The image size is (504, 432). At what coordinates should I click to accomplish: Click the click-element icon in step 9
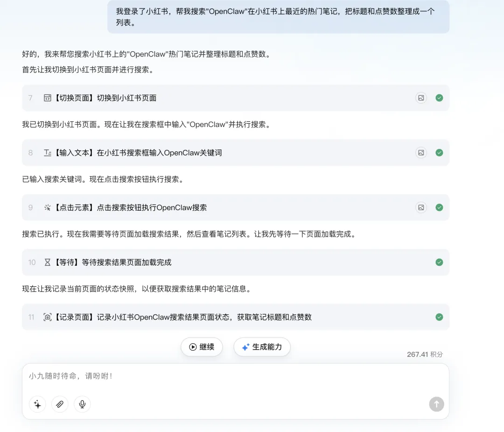(x=47, y=207)
